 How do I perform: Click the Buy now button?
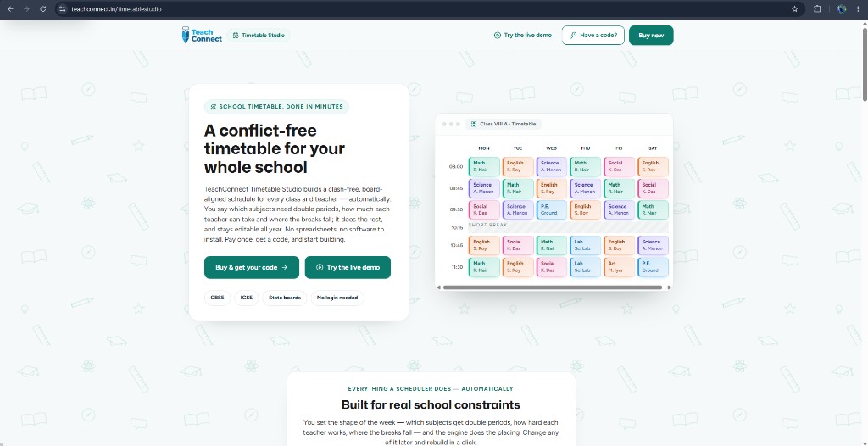pos(651,36)
